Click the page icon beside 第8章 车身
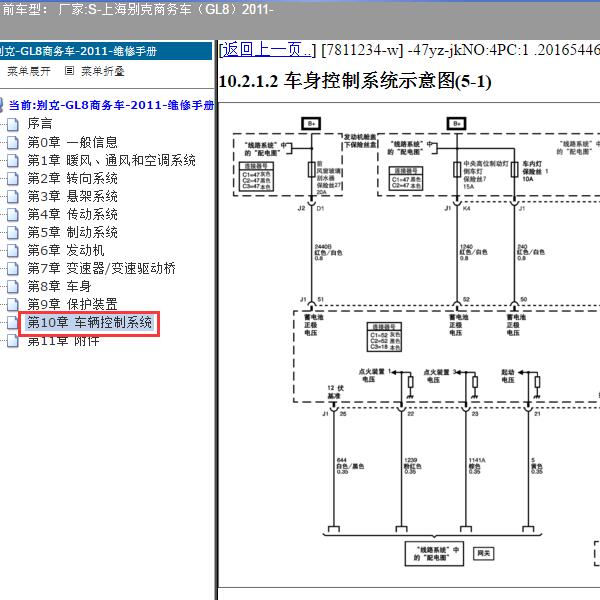 (x=13, y=286)
